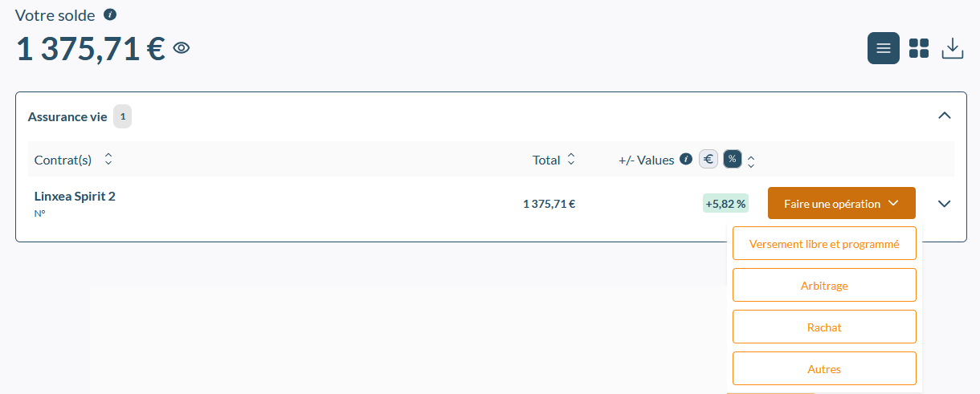Collapse the Assurance vie section
Screen dimensions: 980x394
945,116
